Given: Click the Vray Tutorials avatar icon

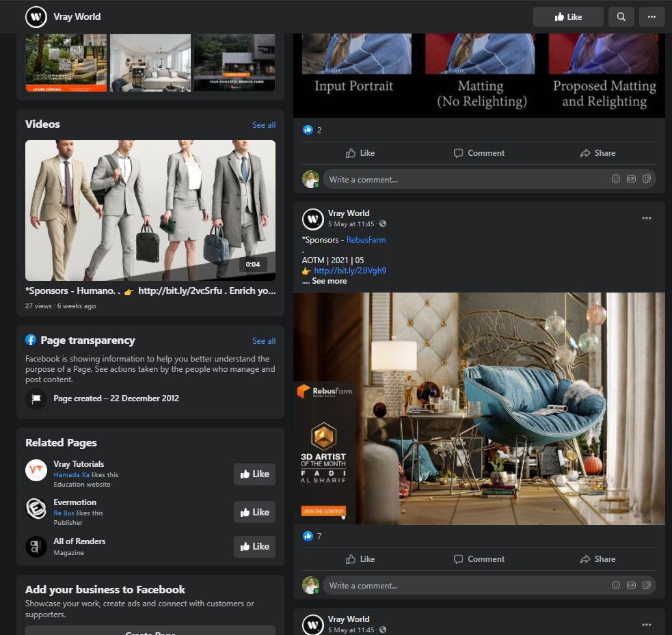Looking at the screenshot, I should pos(36,470).
